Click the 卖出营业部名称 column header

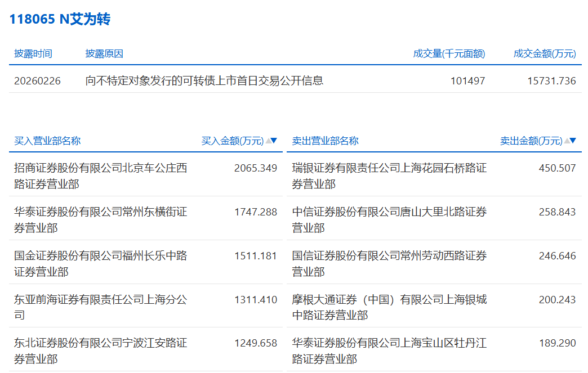pyautogui.click(x=325, y=141)
